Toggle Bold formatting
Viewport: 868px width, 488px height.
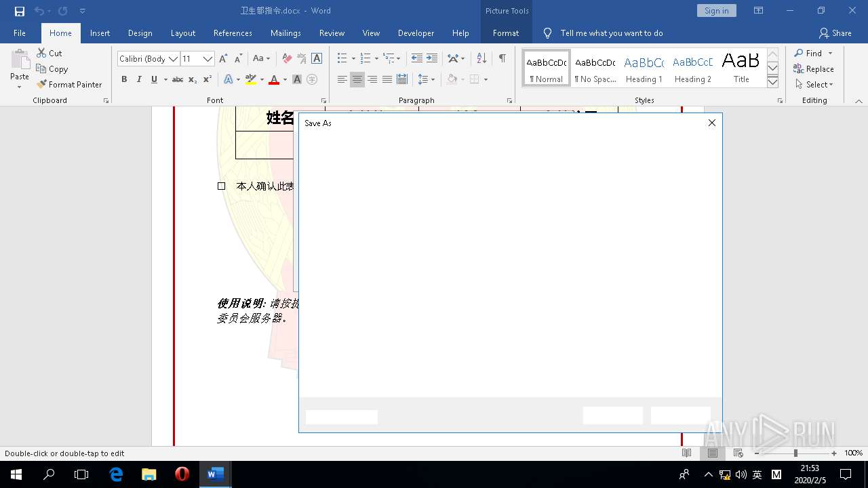pos(124,79)
